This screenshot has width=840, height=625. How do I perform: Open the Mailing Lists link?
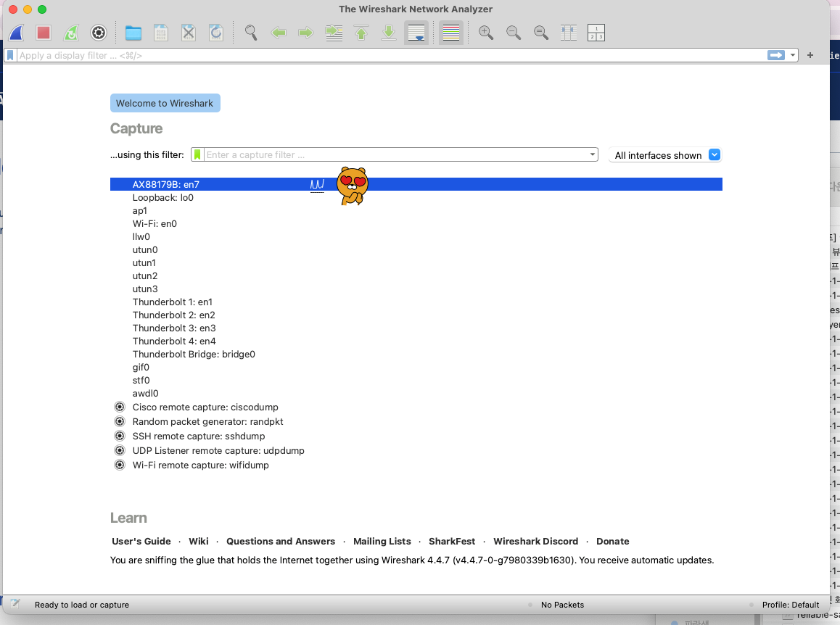pos(382,542)
